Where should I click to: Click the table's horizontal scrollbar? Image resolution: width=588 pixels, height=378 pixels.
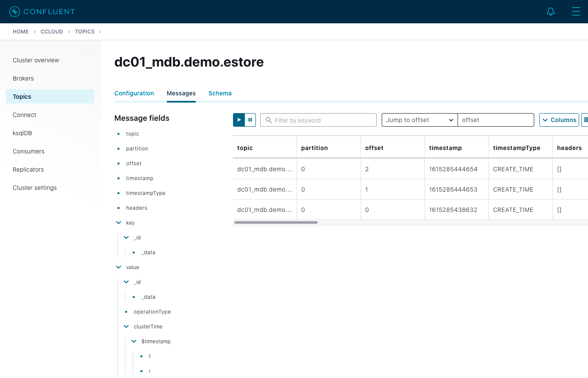pyautogui.click(x=276, y=222)
